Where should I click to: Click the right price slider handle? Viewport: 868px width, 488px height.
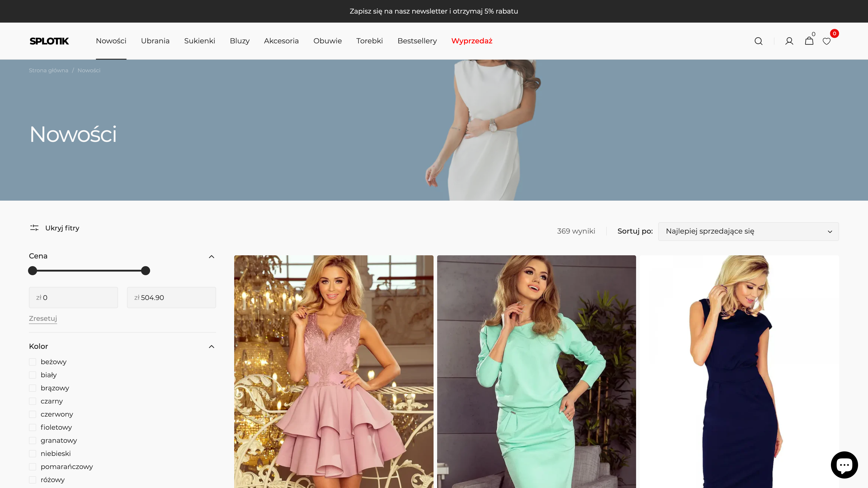[146, 271]
